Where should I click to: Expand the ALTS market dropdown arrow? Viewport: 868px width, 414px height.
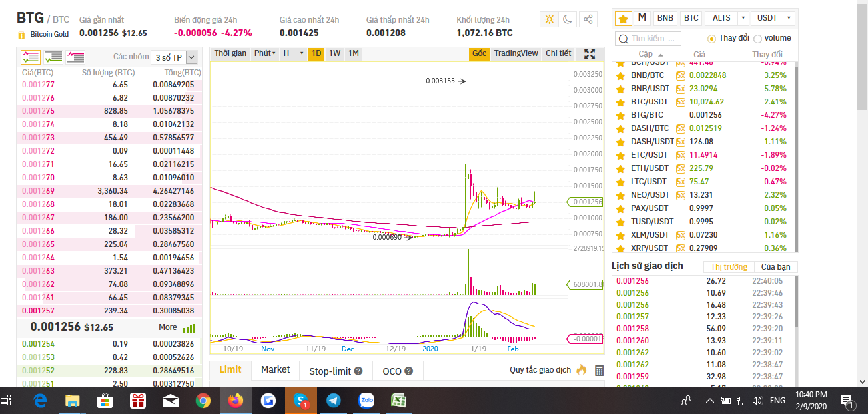(x=743, y=18)
